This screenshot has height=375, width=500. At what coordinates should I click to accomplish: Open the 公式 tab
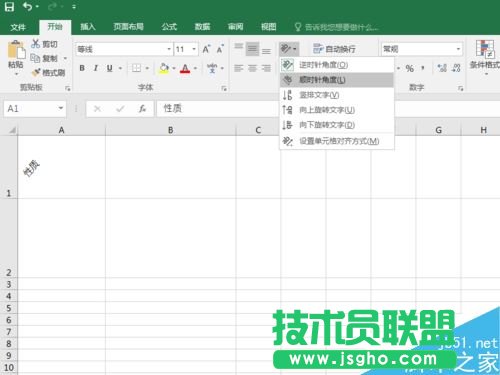(x=169, y=27)
